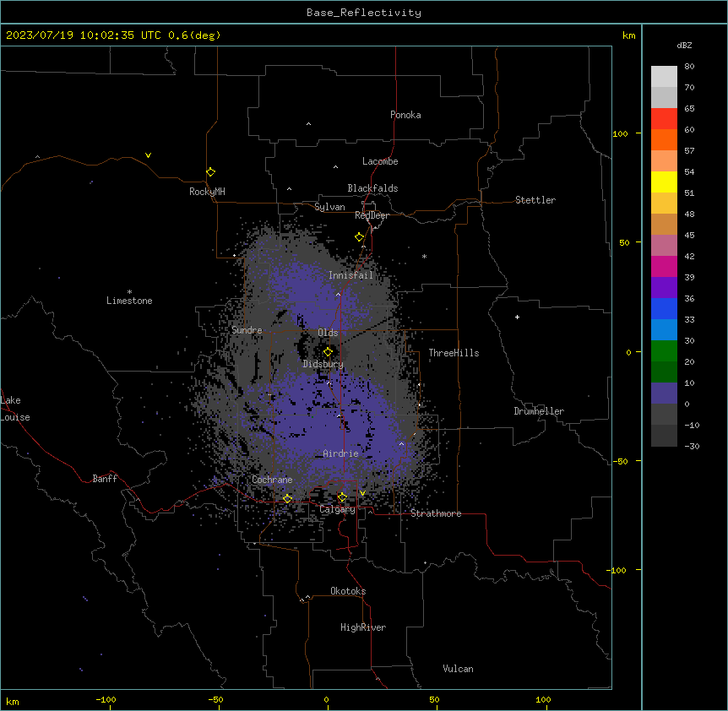Click the Banff town label
This screenshot has height=711, width=728.
click(105, 479)
